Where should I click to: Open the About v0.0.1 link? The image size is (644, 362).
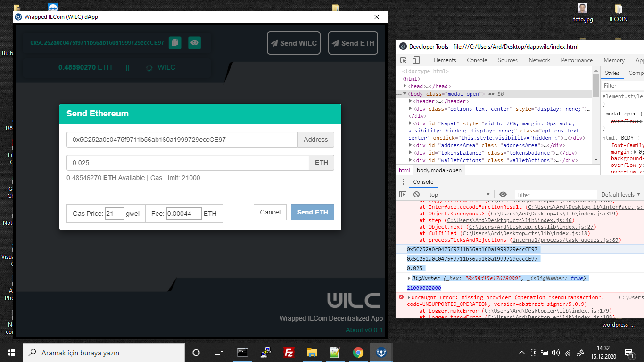pyautogui.click(x=363, y=329)
